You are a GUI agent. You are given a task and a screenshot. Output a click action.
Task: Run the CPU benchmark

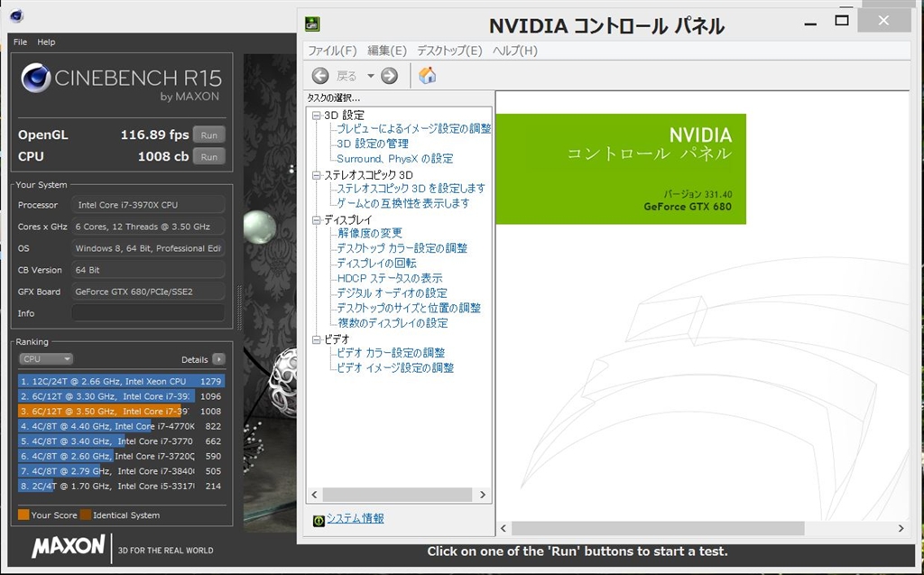click(209, 157)
